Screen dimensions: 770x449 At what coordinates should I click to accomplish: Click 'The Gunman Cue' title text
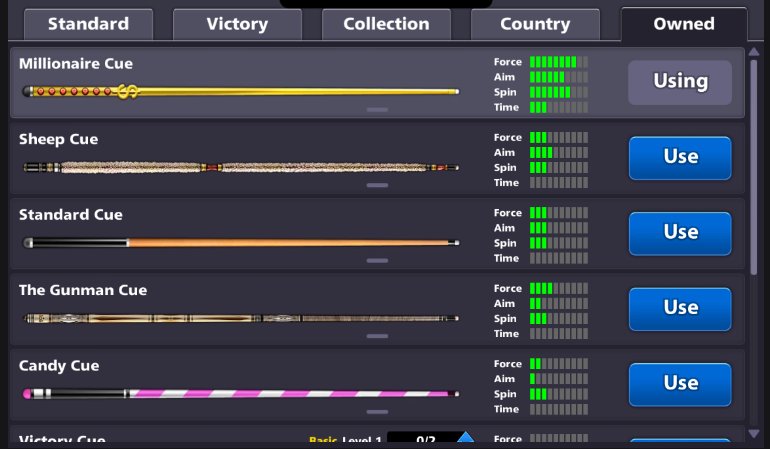pos(83,290)
